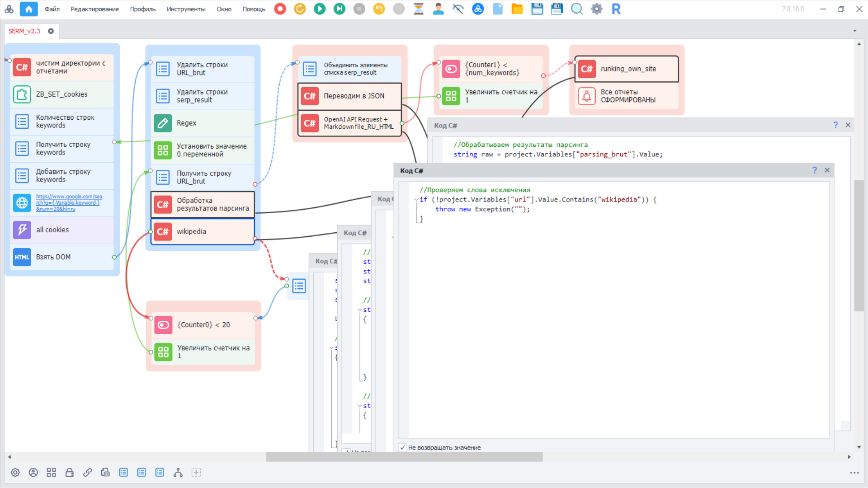Select the 'wikipedia' C# action block
This screenshot has width=868, height=488.
click(x=203, y=232)
